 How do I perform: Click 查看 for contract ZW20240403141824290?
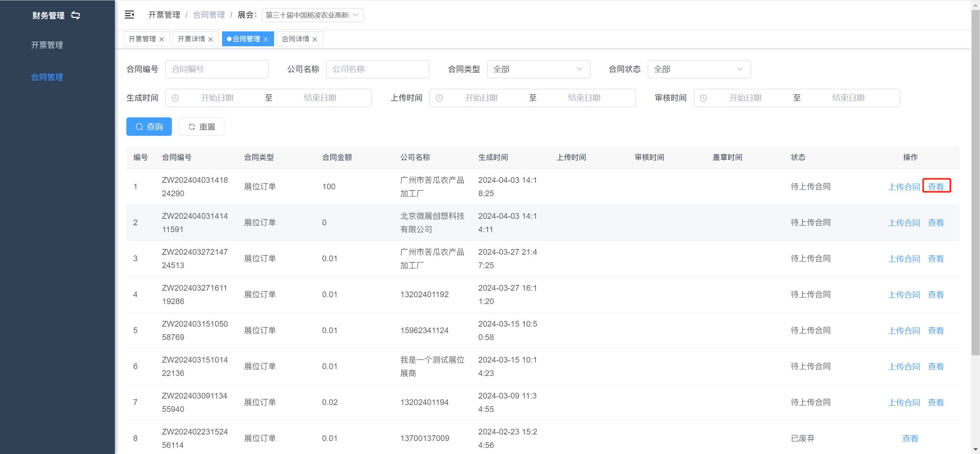click(x=936, y=187)
